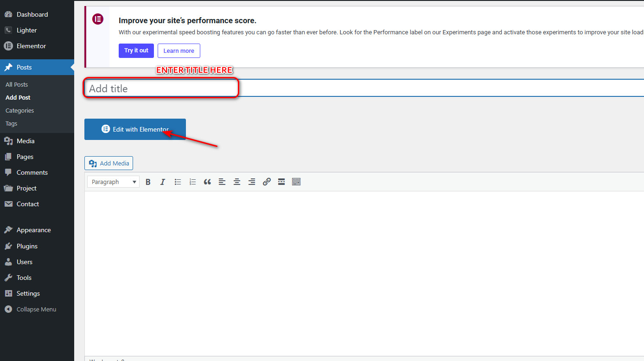Apply blockquote formatting

(x=207, y=182)
